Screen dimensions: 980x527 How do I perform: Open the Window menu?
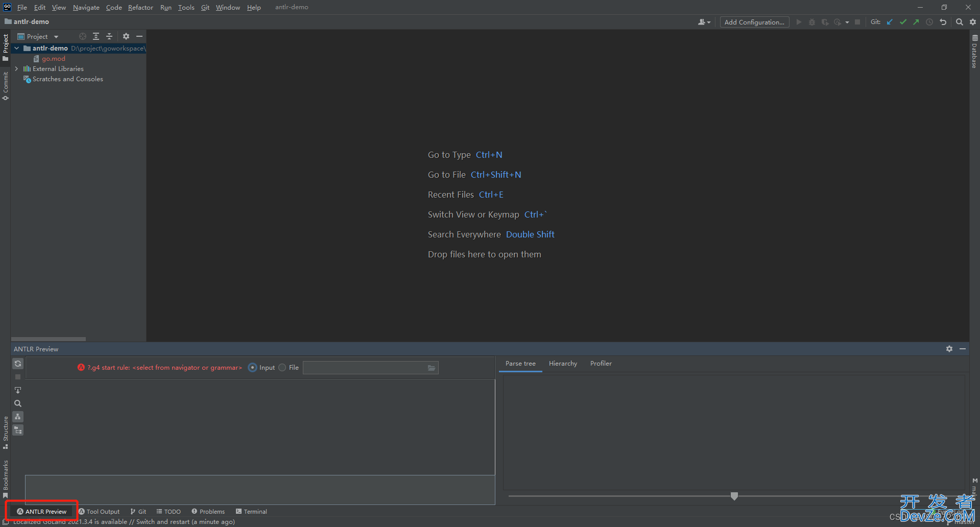[228, 7]
